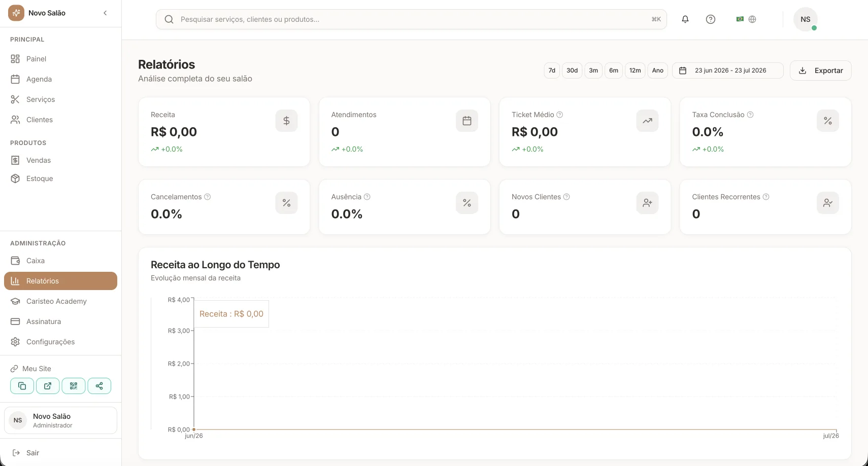Select the Ano period filter
The image size is (868, 466).
658,70
